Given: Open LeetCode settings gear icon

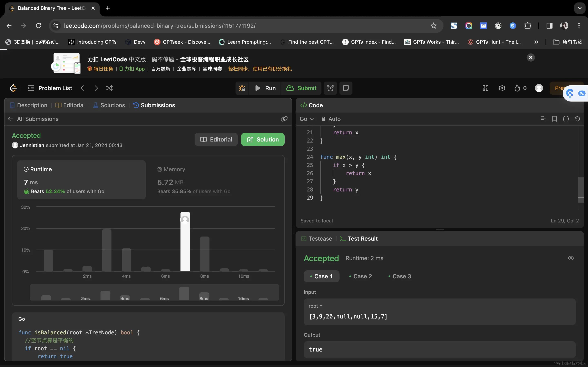Looking at the screenshot, I should [x=502, y=88].
